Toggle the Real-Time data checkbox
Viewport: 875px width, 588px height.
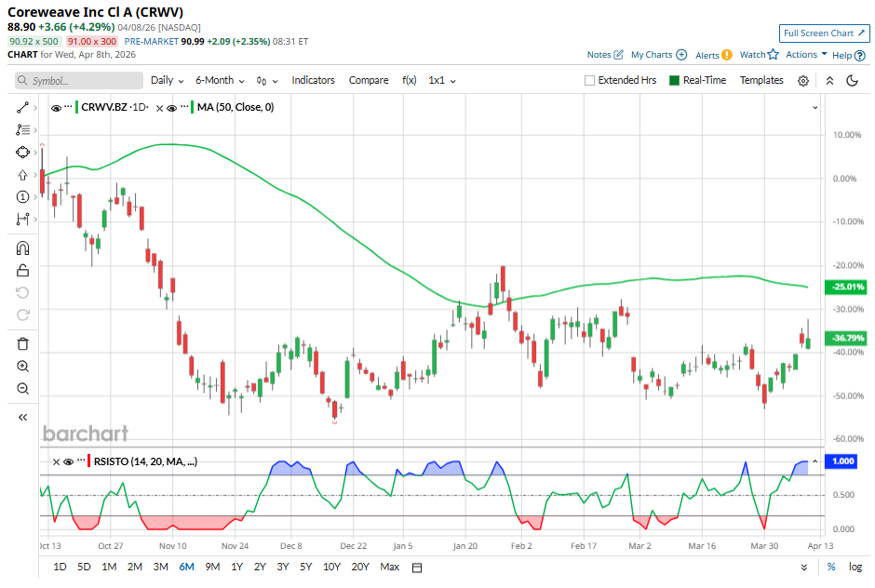click(675, 81)
